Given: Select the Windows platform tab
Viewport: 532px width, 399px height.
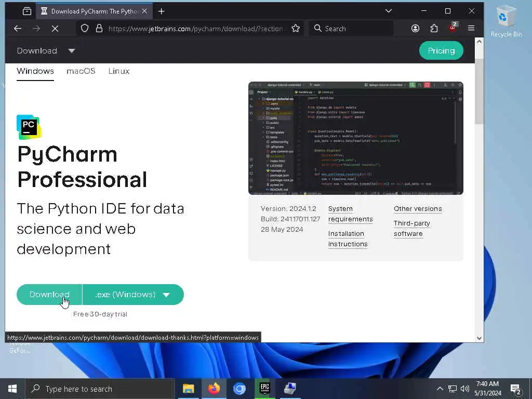Looking at the screenshot, I should click(35, 71).
